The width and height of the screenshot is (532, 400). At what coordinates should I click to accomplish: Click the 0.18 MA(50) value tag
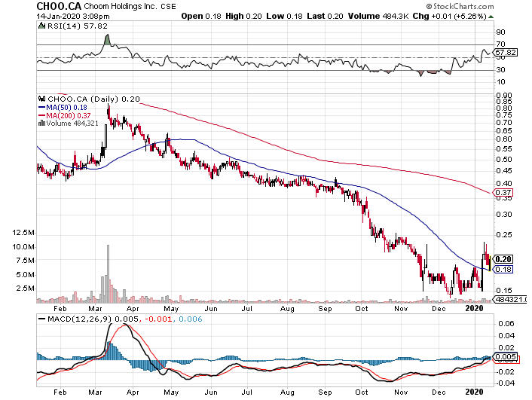[x=502, y=269]
